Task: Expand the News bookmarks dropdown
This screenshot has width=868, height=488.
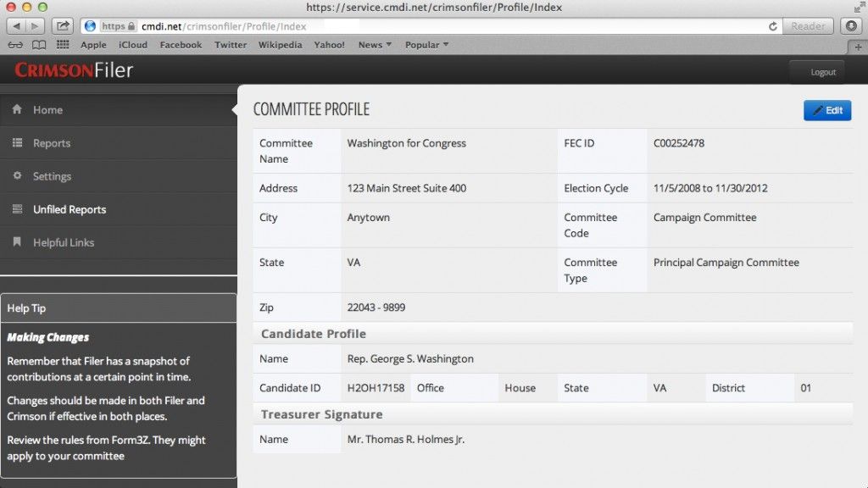Action: [x=375, y=45]
